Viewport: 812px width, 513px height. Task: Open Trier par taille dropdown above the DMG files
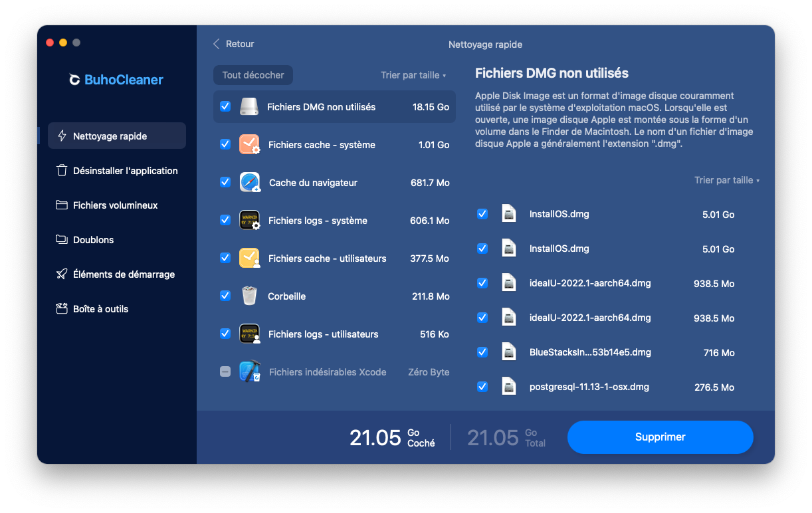[x=727, y=180]
